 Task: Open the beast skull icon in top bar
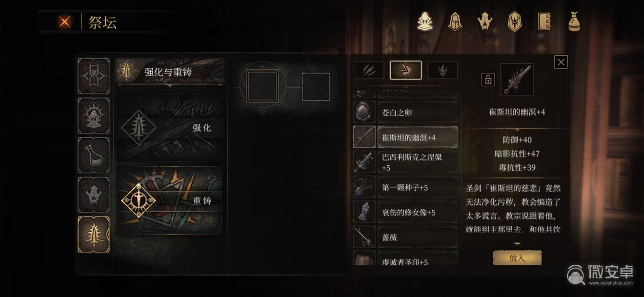(484, 21)
